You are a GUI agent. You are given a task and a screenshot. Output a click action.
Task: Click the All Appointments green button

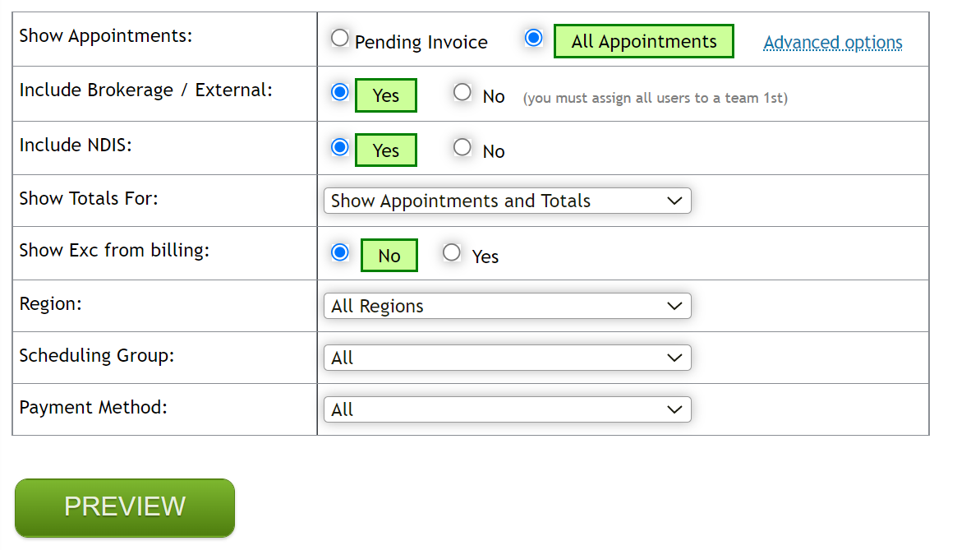[643, 40]
